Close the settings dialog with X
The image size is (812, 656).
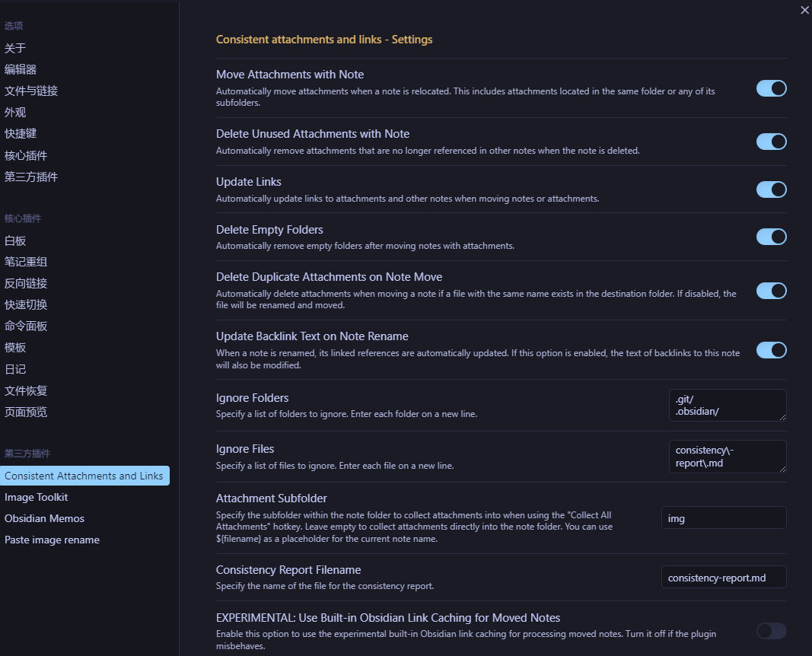click(804, 10)
